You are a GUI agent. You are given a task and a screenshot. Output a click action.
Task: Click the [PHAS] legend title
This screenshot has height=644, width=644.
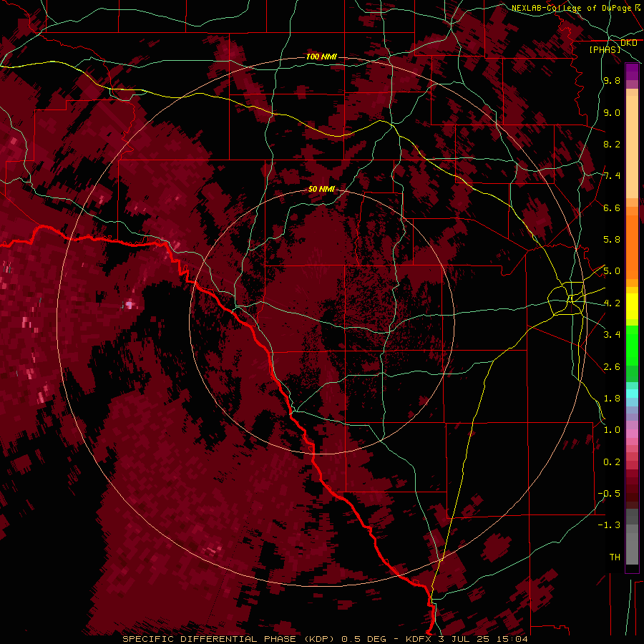605,49
